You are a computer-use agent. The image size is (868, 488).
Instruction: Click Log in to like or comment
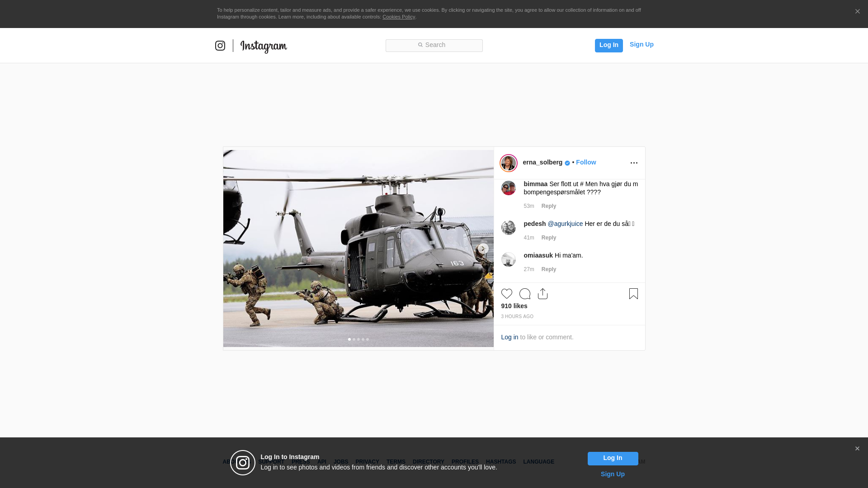click(x=509, y=337)
